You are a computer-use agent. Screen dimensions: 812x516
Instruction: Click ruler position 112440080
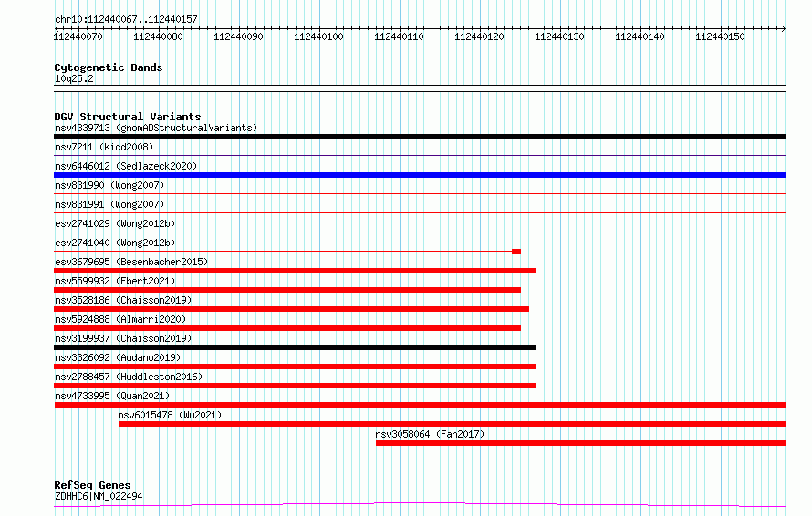click(x=158, y=36)
